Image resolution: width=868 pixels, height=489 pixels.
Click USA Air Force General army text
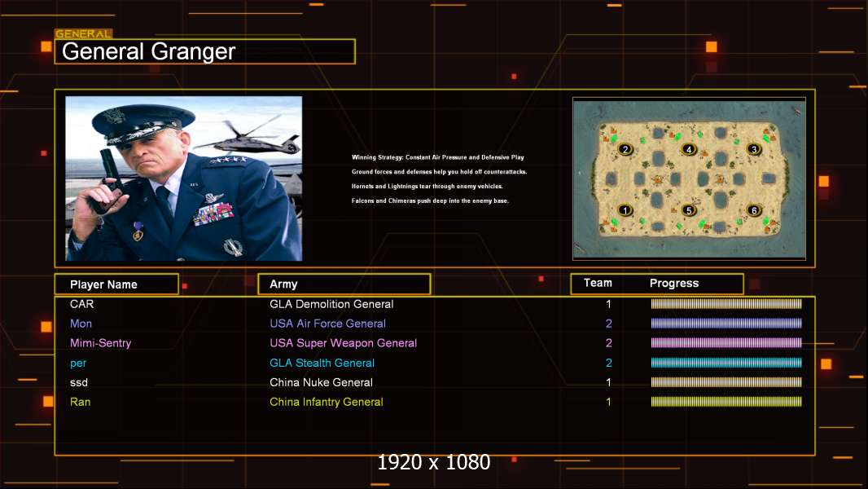327,324
